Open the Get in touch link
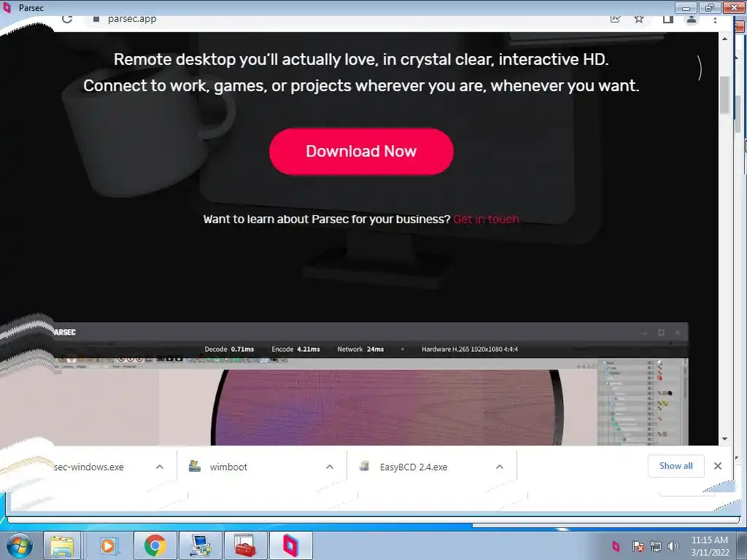The image size is (747, 560). [x=486, y=219]
